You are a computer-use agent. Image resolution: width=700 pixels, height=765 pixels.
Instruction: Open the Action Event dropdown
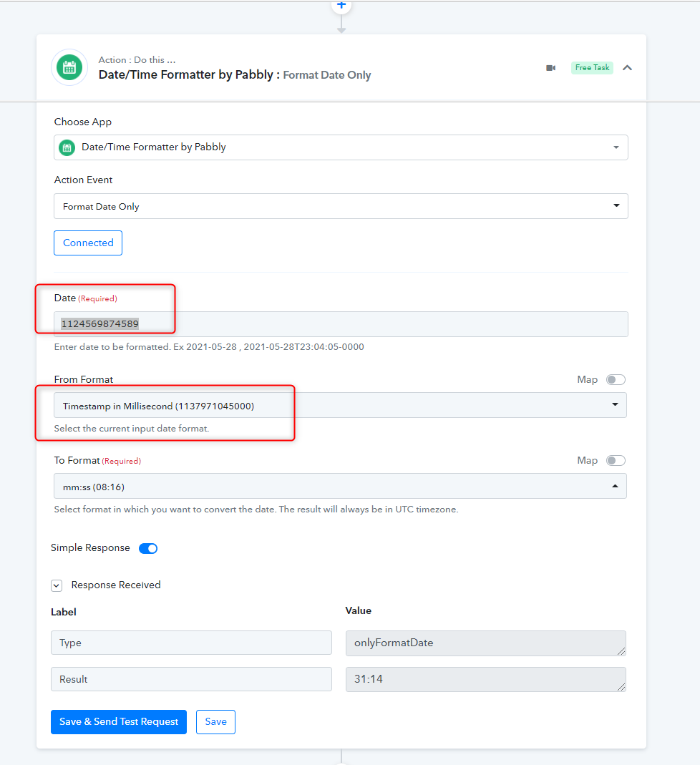341,206
